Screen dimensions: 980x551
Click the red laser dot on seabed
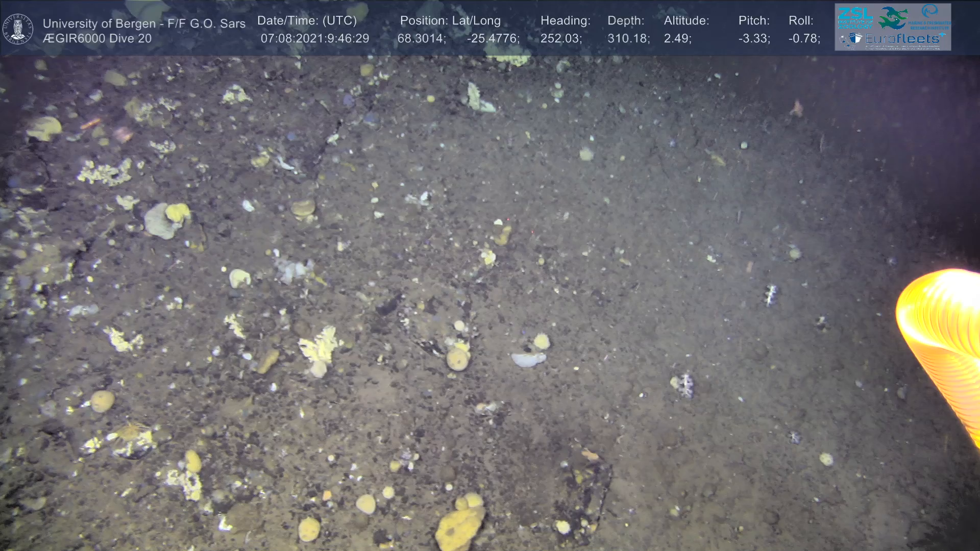(x=509, y=220)
